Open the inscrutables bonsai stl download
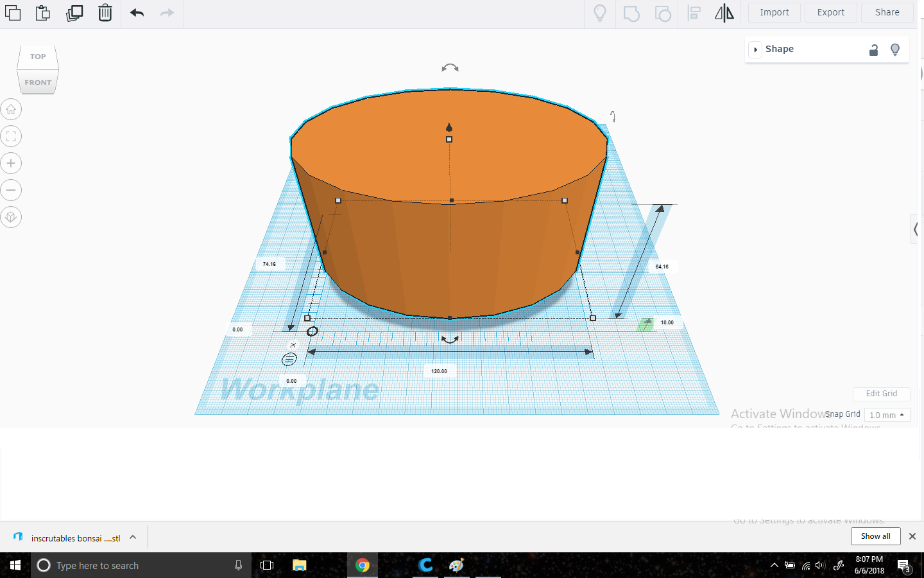924x578 pixels. 76,538
